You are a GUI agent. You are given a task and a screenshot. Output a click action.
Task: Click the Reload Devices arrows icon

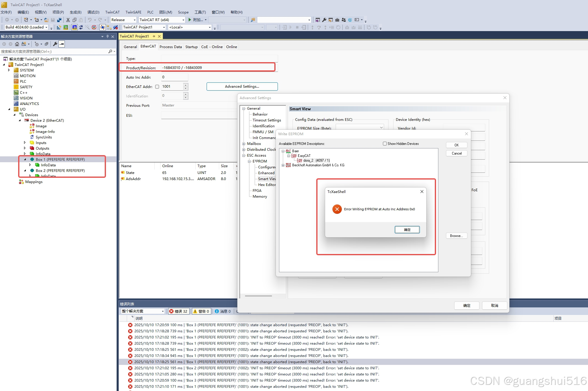[81, 27]
